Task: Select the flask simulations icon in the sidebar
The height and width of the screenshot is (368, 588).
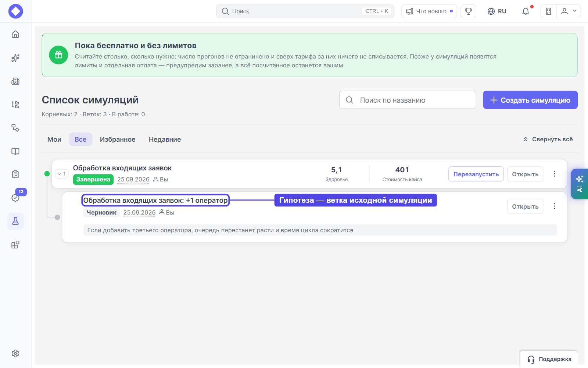Action: point(15,221)
